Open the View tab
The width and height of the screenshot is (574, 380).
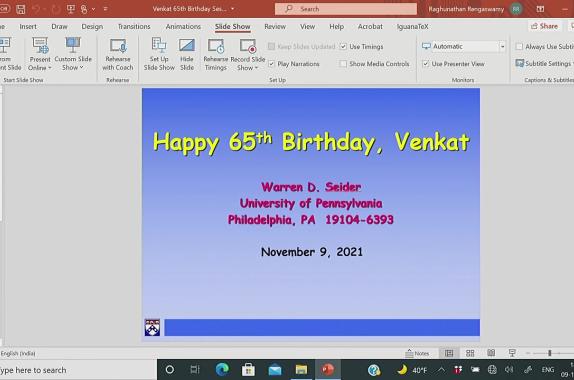point(308,26)
